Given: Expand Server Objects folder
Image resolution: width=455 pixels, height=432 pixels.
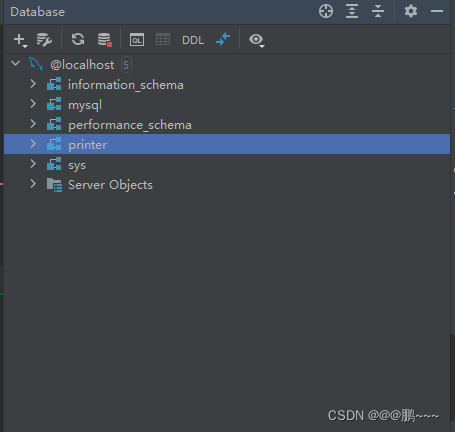Looking at the screenshot, I should (33, 184).
